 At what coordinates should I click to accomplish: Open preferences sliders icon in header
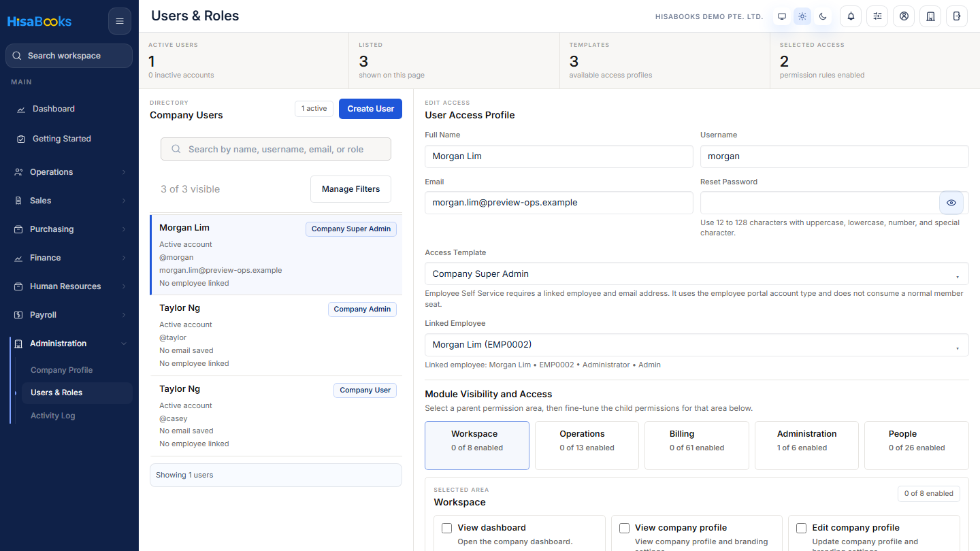pyautogui.click(x=877, y=16)
